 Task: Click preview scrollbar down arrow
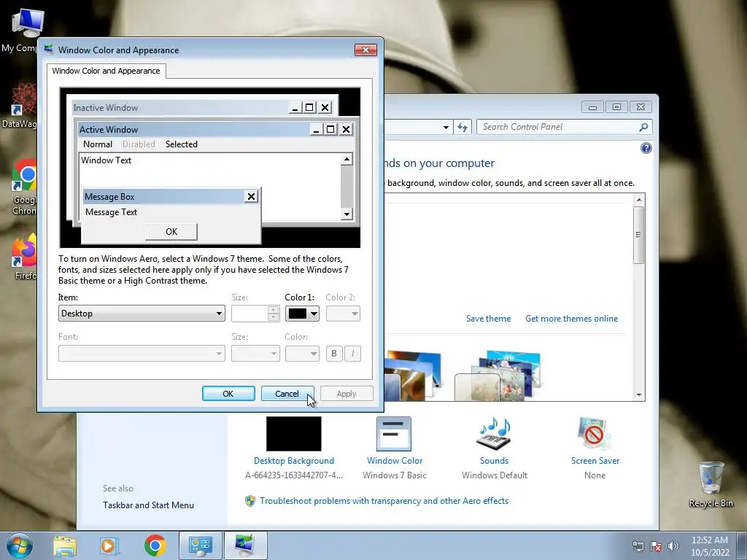(347, 214)
